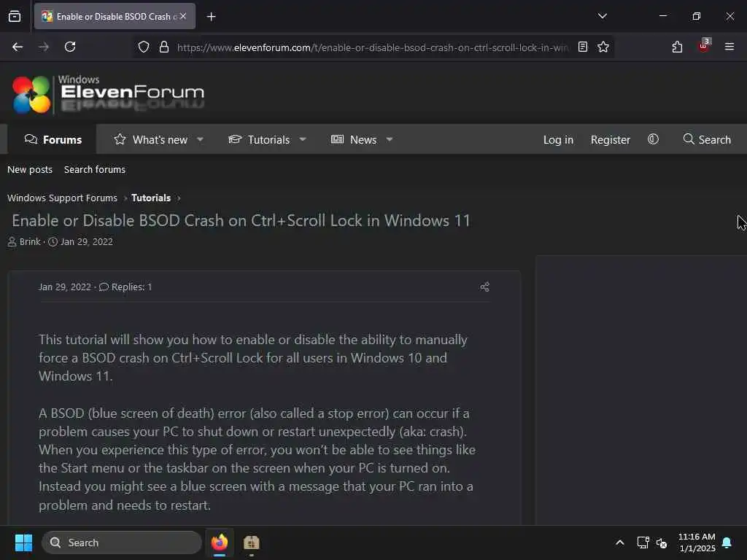Open Firefox application hamburger menu
The width and height of the screenshot is (747, 560).
click(x=729, y=47)
